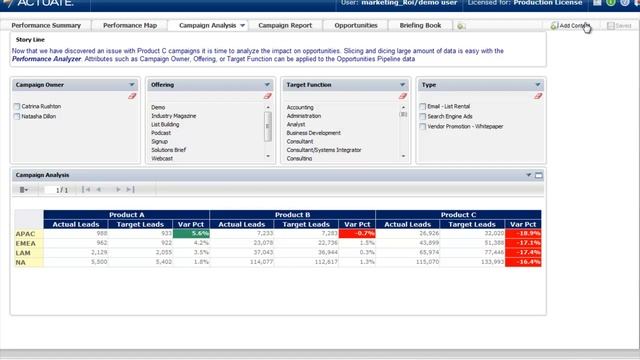This screenshot has height=360, width=640.
Task: Maximize the Campaign Analysis panel icon
Action: coord(539,176)
